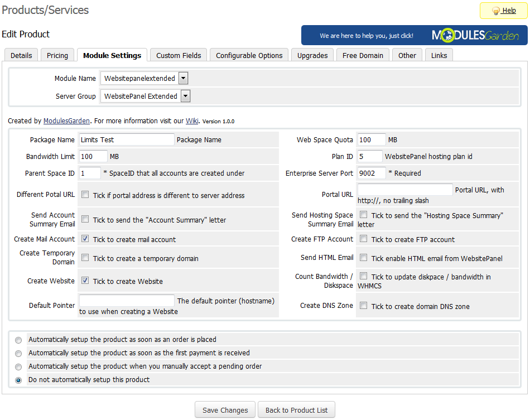
Task: Click the ModulesGarden help banner
Action: [x=414, y=35]
